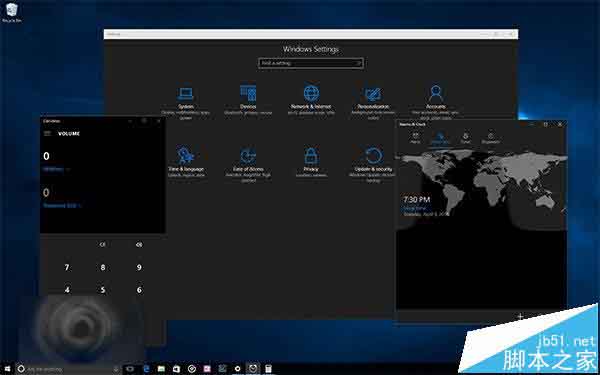Switch to the Stopwatch tab
The width and height of the screenshot is (600, 375).
(491, 137)
